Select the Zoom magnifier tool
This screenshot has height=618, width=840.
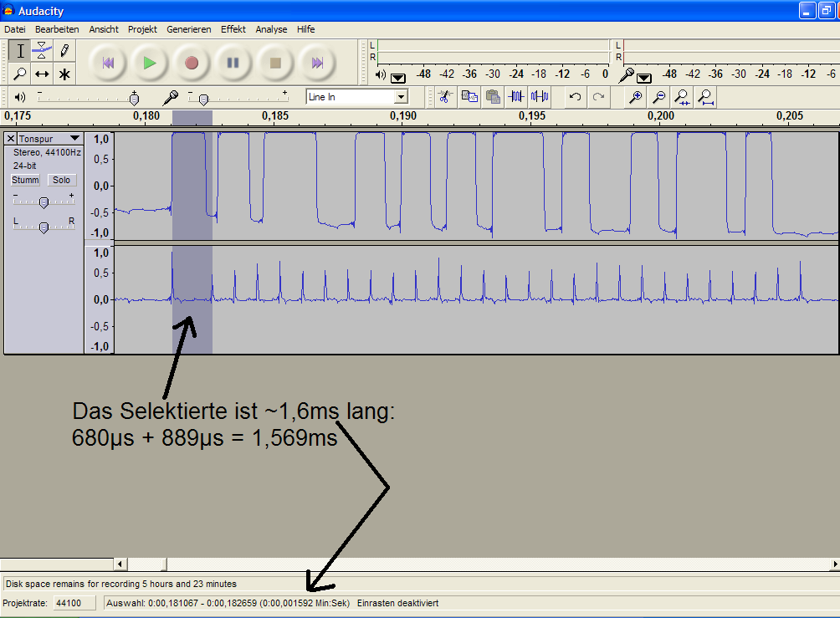tap(20, 74)
